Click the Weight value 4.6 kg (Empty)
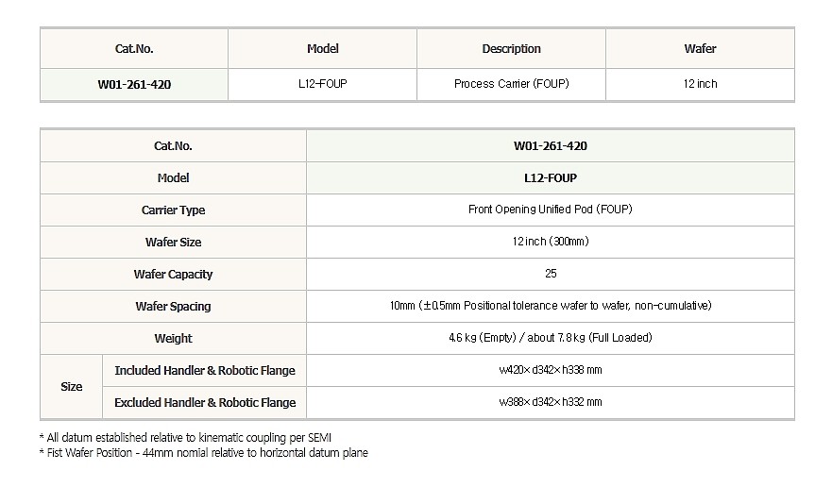The image size is (832, 504). pos(482,338)
